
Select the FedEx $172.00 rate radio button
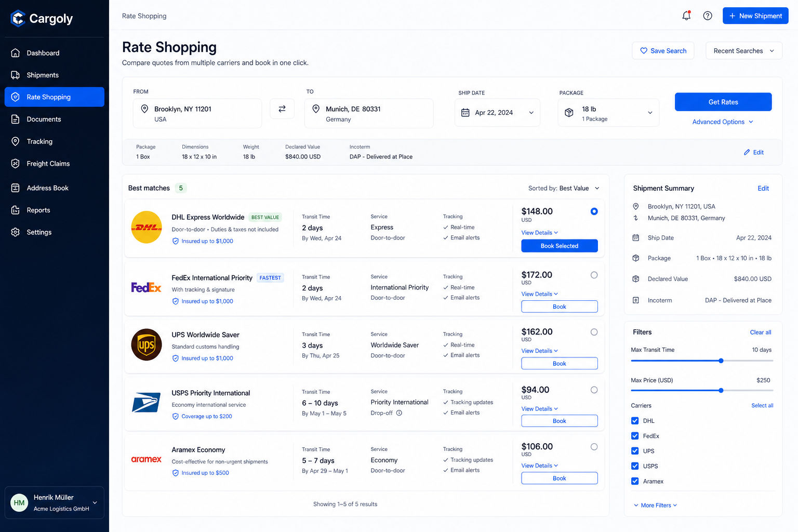594,275
